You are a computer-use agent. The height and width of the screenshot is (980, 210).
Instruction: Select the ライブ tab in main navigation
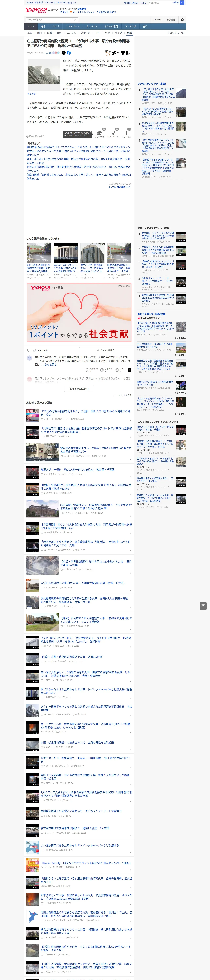(x=56, y=27)
